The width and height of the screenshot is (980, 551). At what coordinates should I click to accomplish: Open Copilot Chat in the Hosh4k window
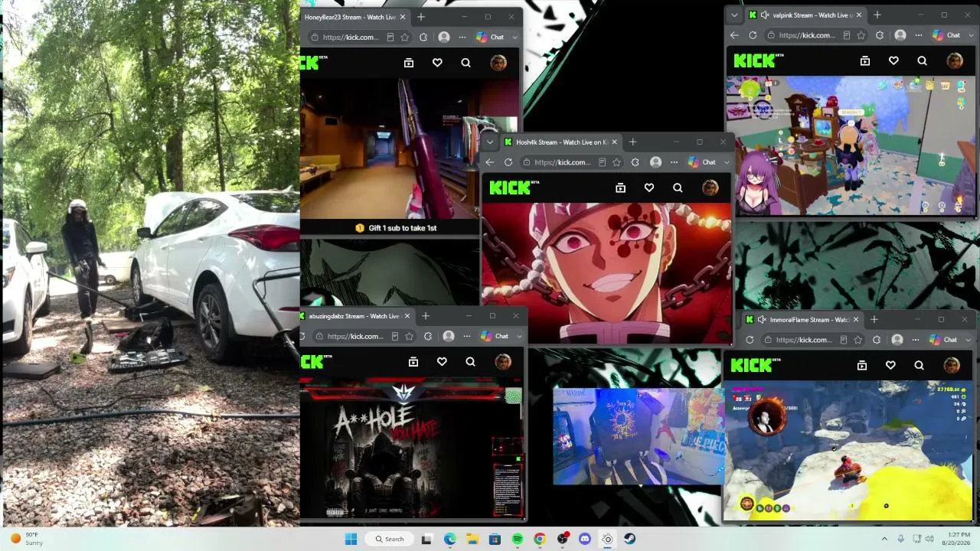702,162
